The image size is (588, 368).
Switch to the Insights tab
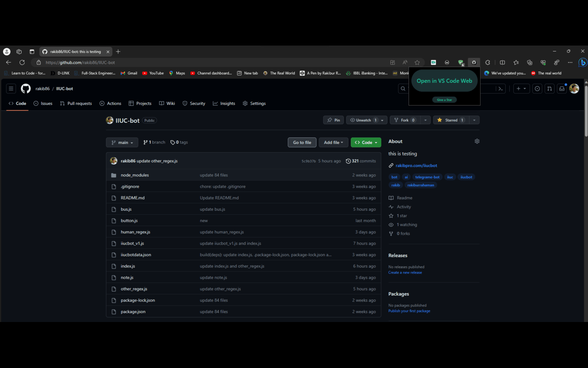click(x=224, y=103)
